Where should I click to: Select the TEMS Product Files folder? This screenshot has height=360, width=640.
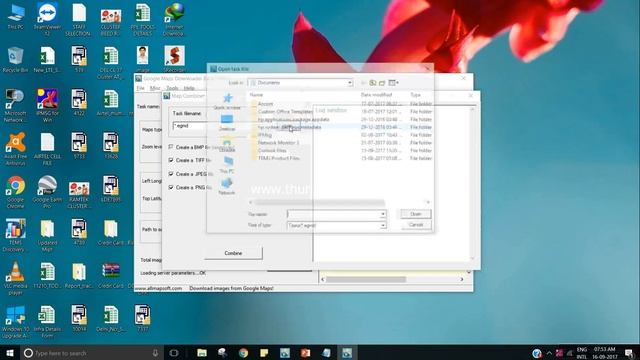tap(279, 158)
